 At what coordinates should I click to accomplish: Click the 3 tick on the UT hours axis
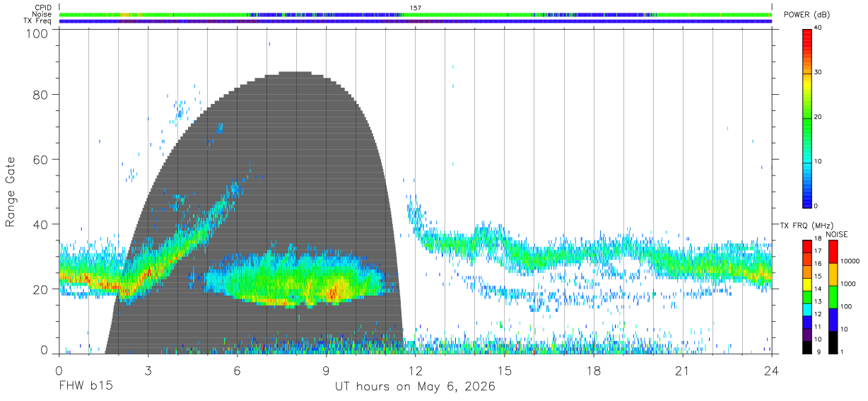148,371
